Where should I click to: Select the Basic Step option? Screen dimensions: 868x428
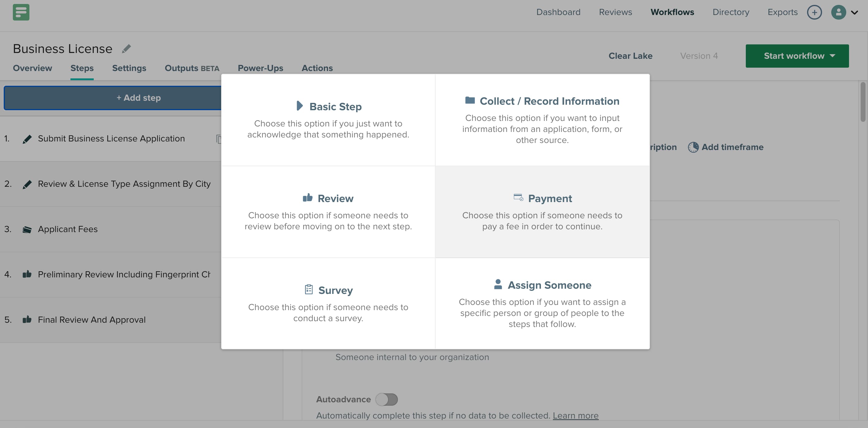point(328,119)
